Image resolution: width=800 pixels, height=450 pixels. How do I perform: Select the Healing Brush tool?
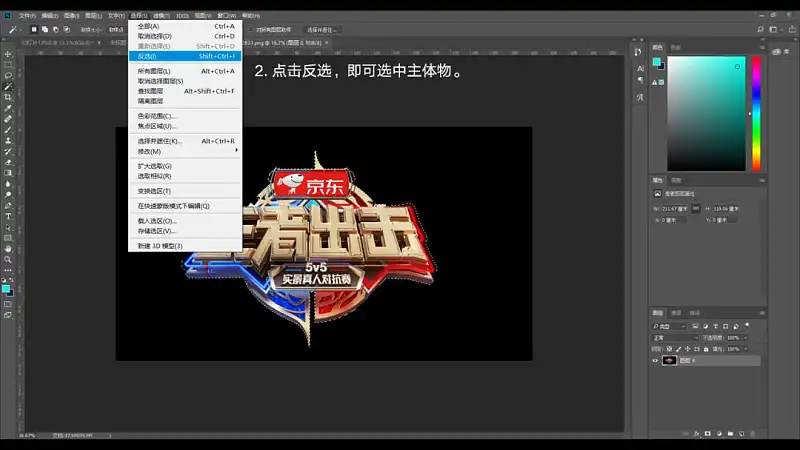click(8, 119)
